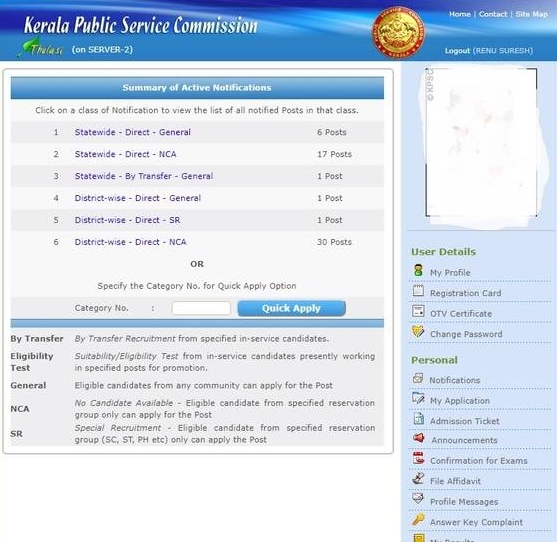Click the Summary of Active Notifications header

click(x=197, y=88)
